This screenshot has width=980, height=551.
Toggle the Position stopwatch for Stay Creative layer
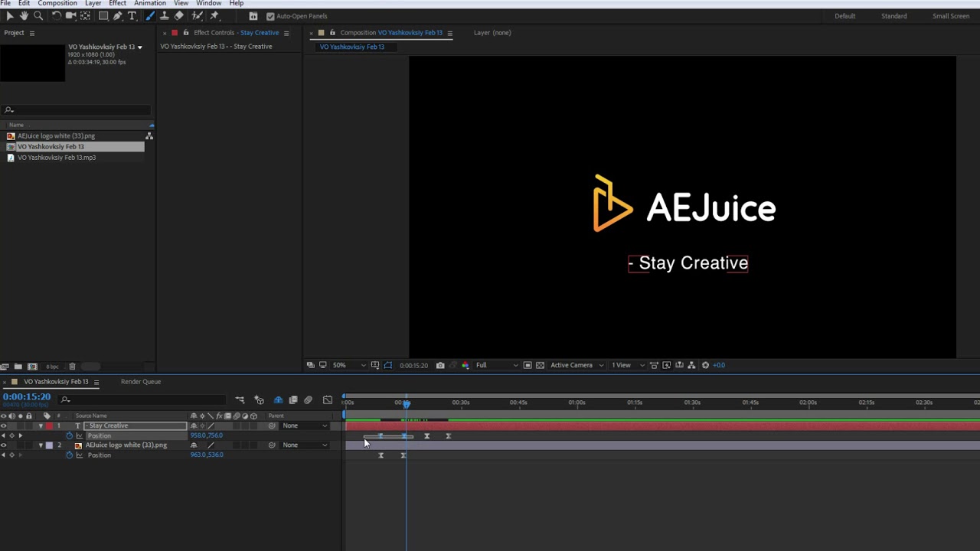(70, 435)
